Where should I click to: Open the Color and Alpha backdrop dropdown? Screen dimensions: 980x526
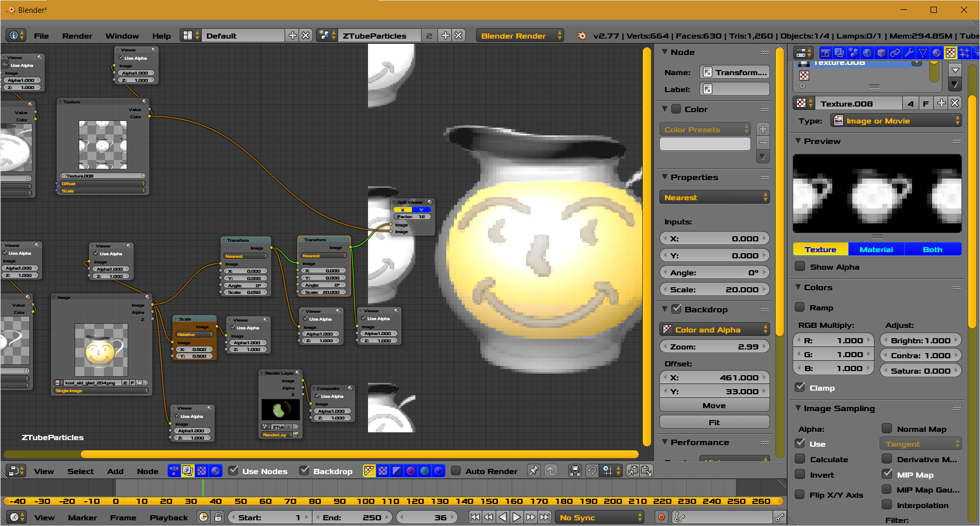tap(714, 329)
